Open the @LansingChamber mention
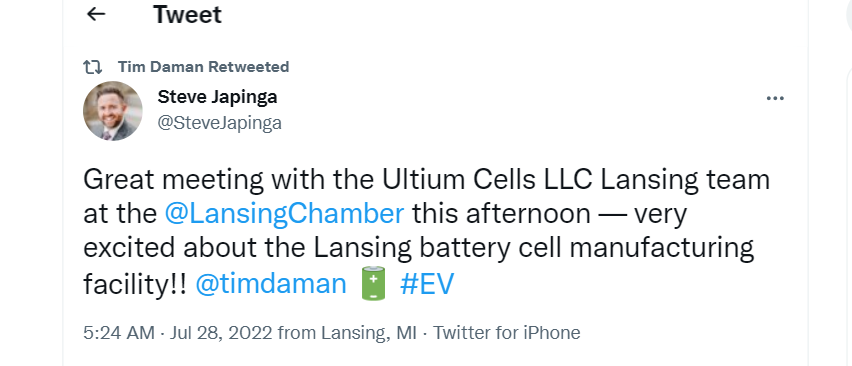 [284, 213]
